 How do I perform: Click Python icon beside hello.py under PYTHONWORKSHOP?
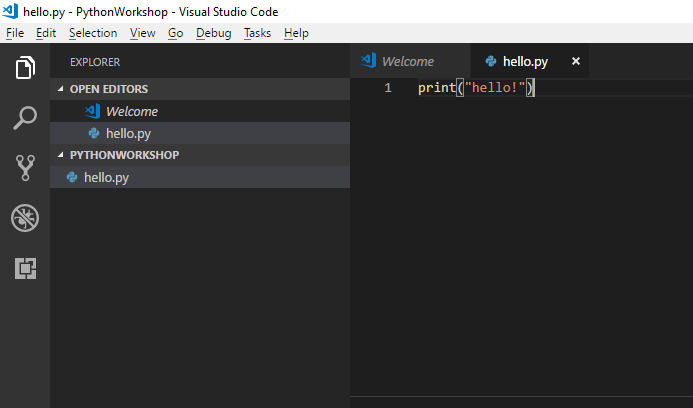pos(72,177)
